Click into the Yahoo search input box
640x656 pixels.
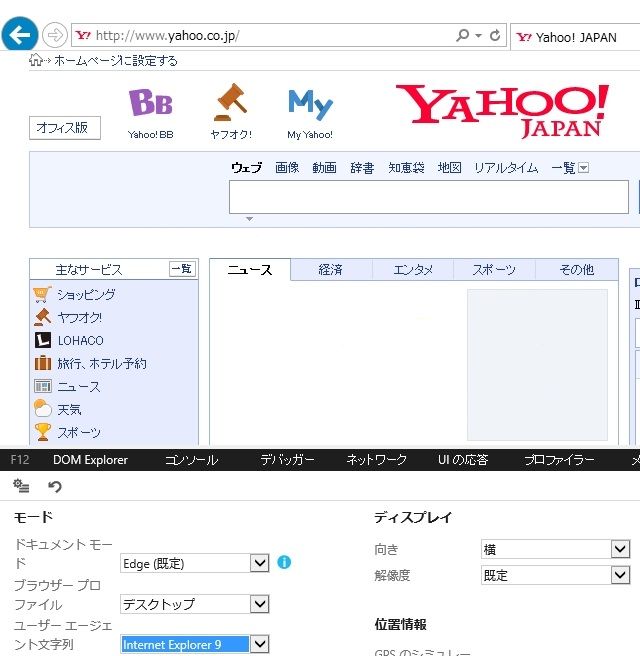pyautogui.click(x=429, y=197)
